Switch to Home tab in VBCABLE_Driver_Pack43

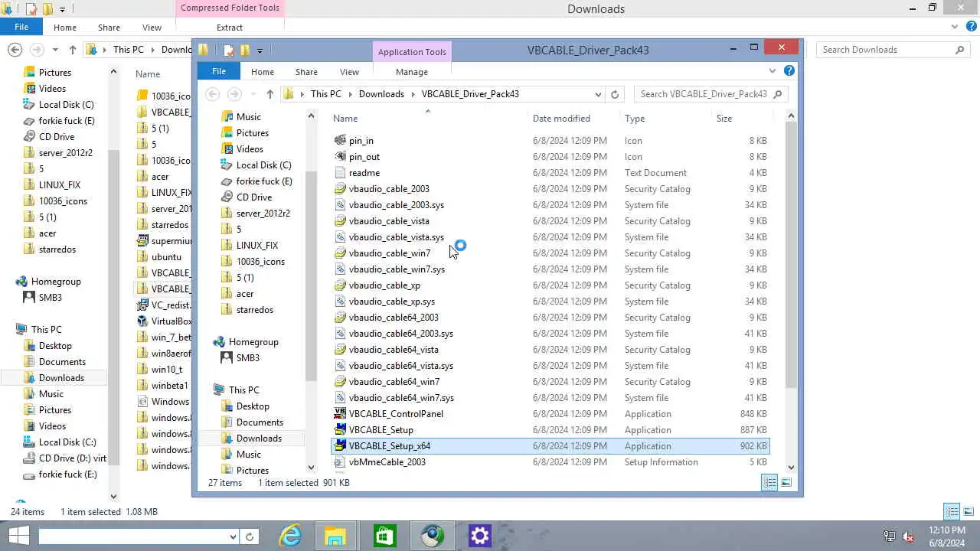[x=262, y=71]
